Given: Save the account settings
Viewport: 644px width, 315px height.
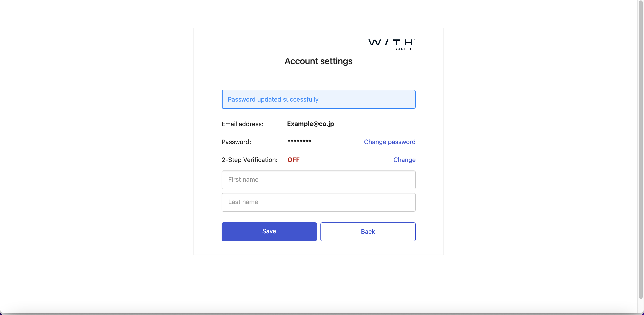Looking at the screenshot, I should (269, 231).
